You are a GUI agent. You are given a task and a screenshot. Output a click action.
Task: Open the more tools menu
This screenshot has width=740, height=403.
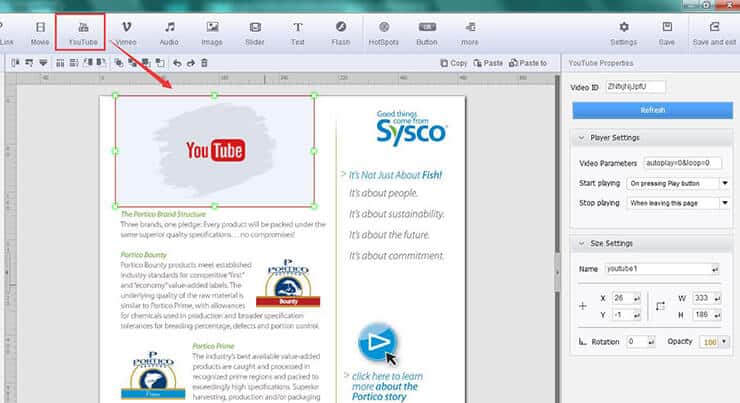[x=470, y=33]
